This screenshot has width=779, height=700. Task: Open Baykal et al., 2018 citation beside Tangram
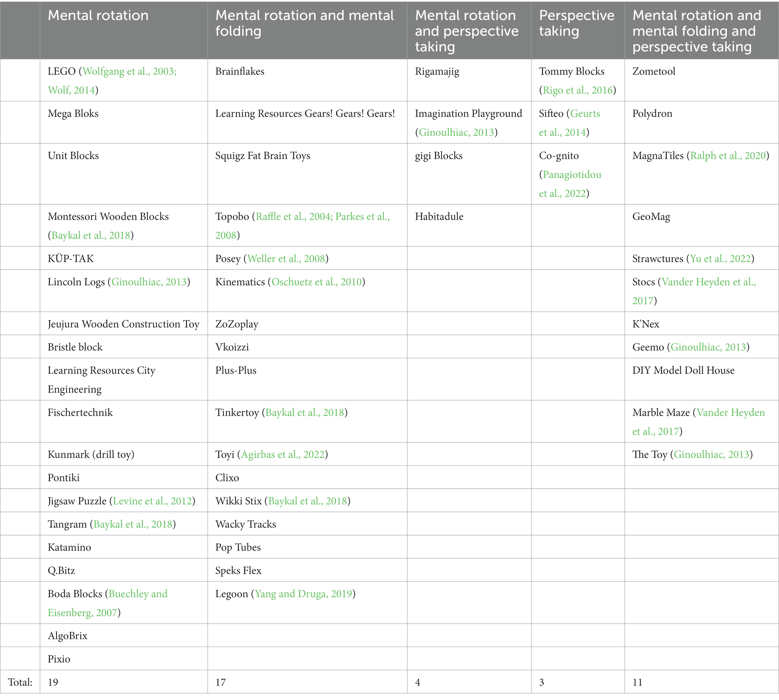[x=133, y=525]
